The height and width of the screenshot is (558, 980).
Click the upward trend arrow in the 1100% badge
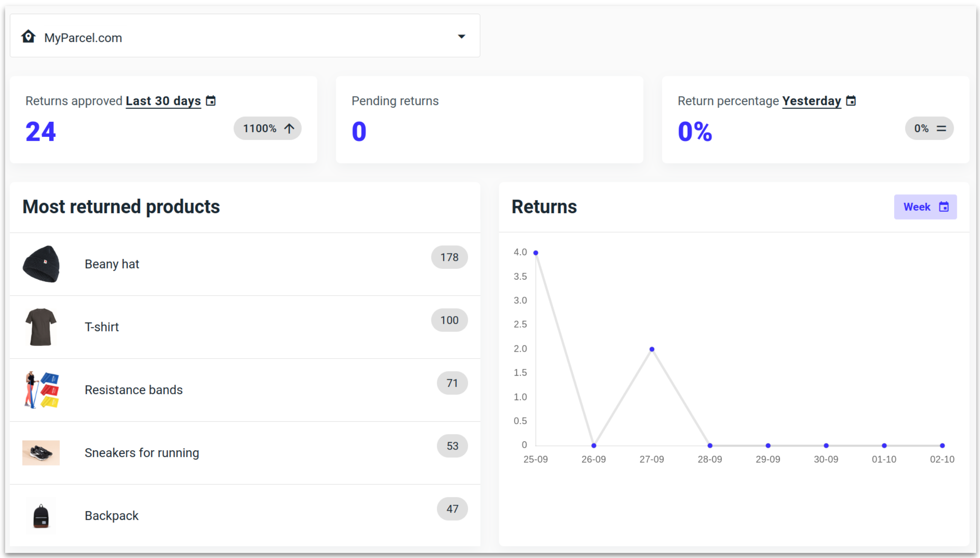[289, 128]
